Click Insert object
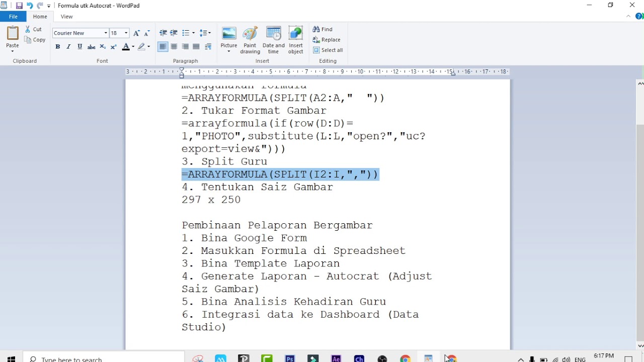Screen dimensions: 644x362 point(296,40)
